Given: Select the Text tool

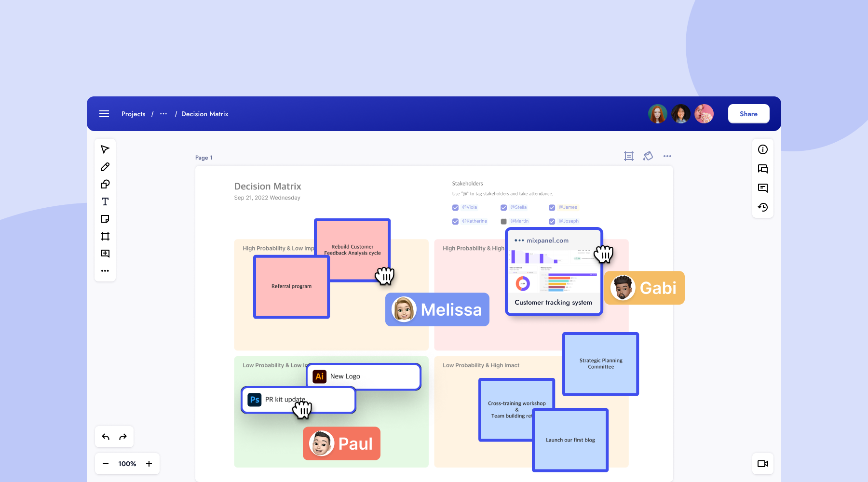Looking at the screenshot, I should point(105,201).
